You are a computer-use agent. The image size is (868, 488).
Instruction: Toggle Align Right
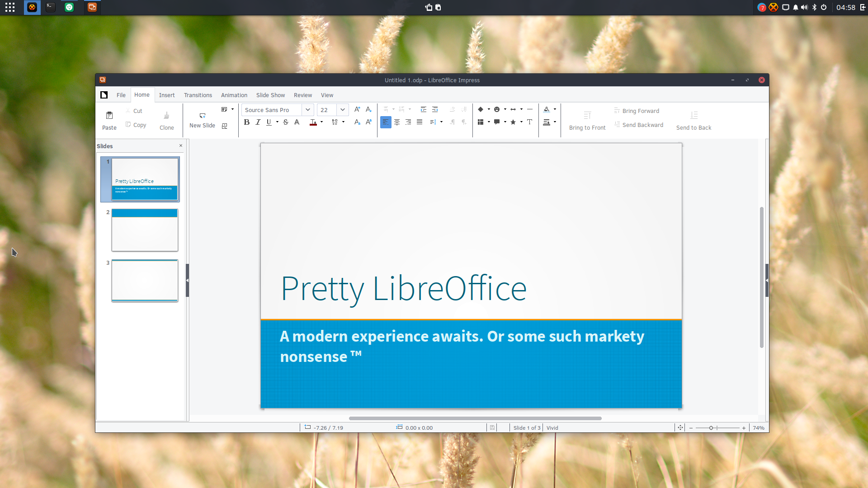[408, 122]
